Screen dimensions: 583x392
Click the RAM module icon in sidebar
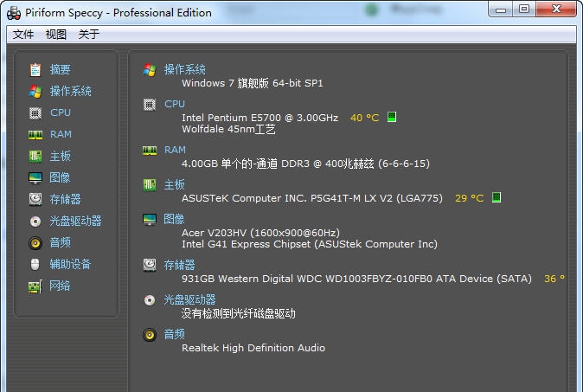[x=35, y=134]
